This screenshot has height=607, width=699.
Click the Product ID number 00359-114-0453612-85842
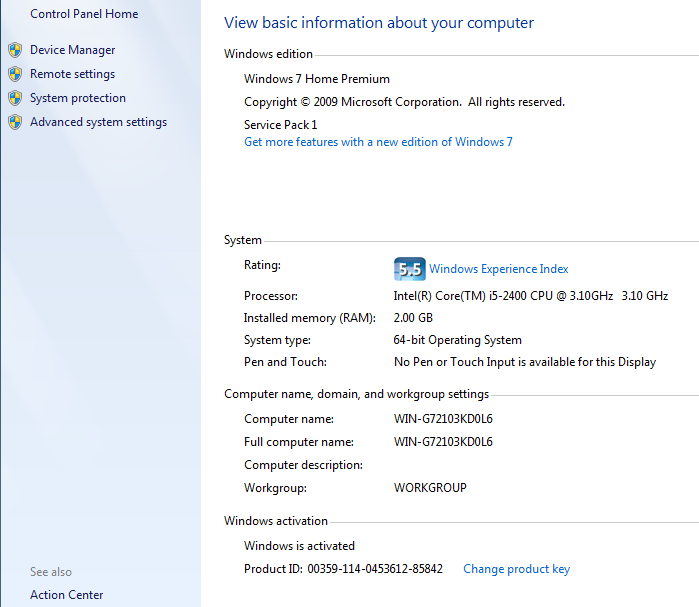(x=375, y=569)
